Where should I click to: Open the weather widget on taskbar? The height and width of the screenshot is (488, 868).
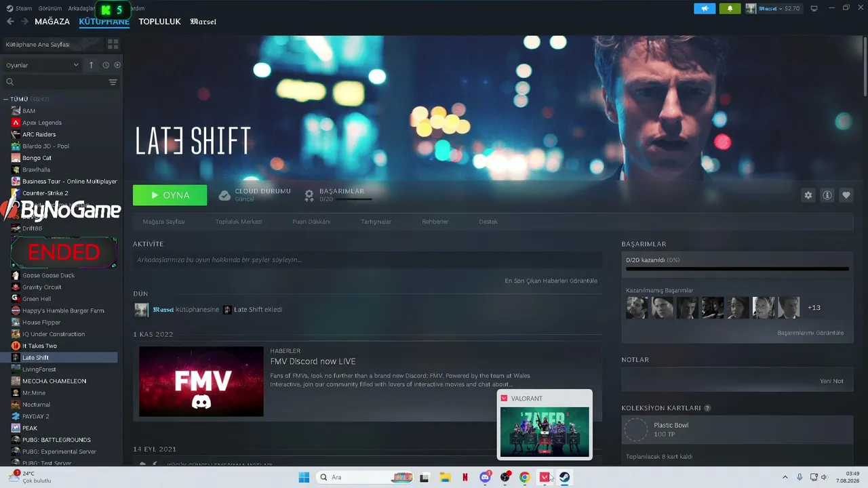29,477
